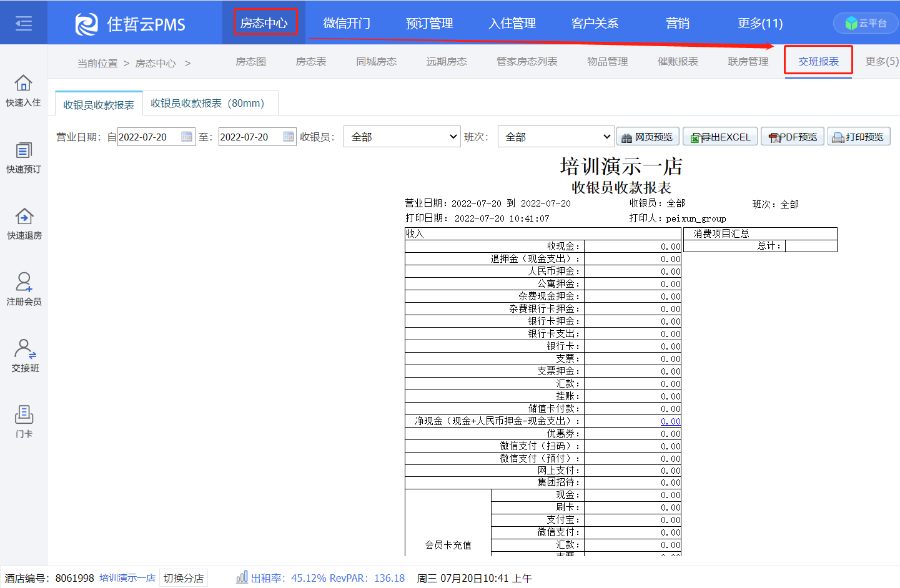The image size is (900, 588).
Task: Open 快速入住 quick check-in
Action: (x=24, y=91)
